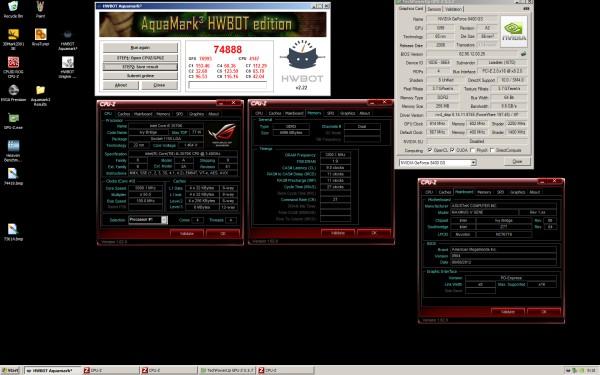The width and height of the screenshot is (600, 375).
Task: Toggle the CUDA computing checkbox
Action: (452, 150)
